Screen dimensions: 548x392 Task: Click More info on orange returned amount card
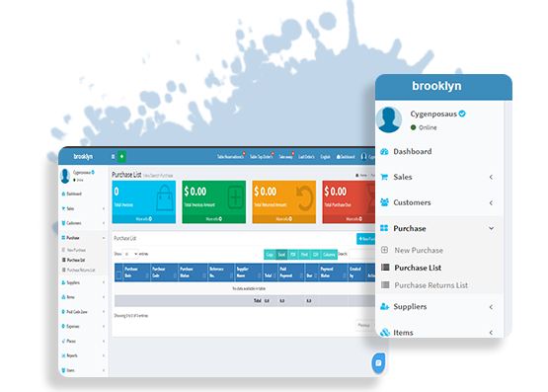[x=283, y=219]
